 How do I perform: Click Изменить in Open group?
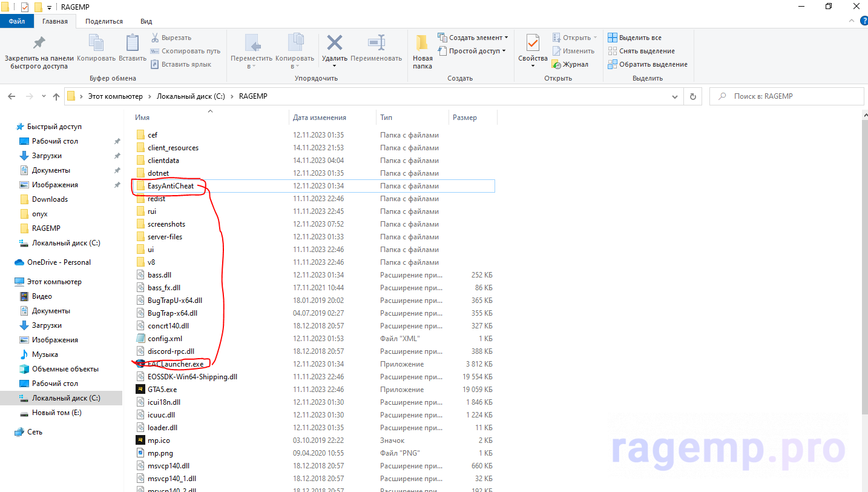(573, 51)
